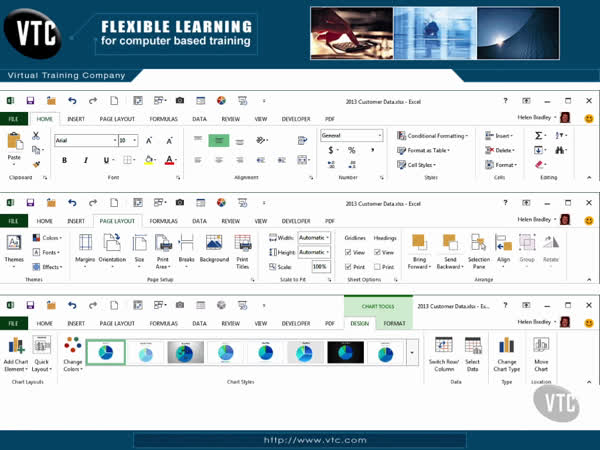Click Insert in Cells group
Viewport: 600px width, 450px height.
(x=499, y=135)
